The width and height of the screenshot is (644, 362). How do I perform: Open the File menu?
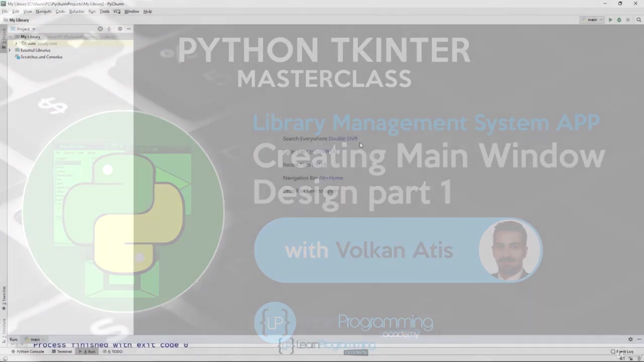(x=5, y=11)
